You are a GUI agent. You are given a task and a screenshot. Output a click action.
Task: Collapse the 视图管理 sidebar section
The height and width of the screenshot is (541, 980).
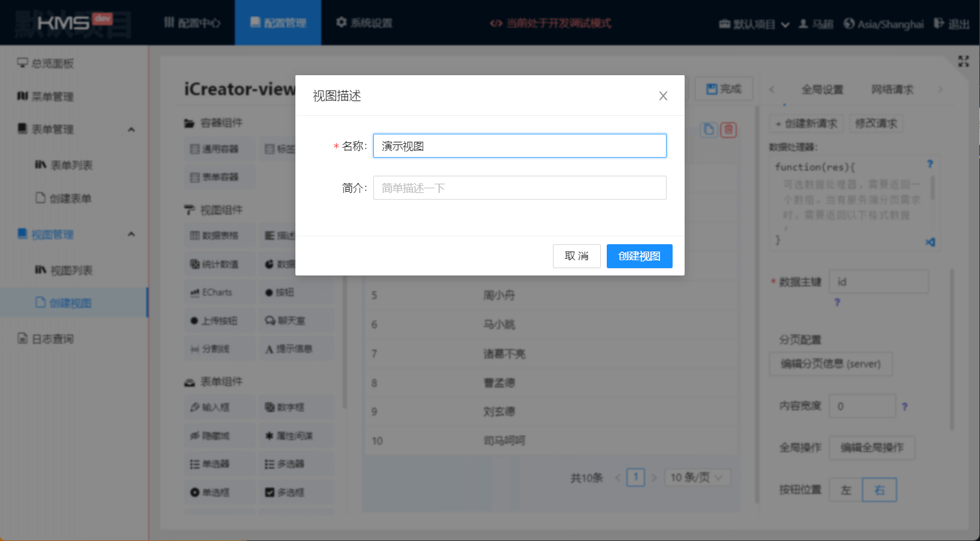tap(131, 234)
